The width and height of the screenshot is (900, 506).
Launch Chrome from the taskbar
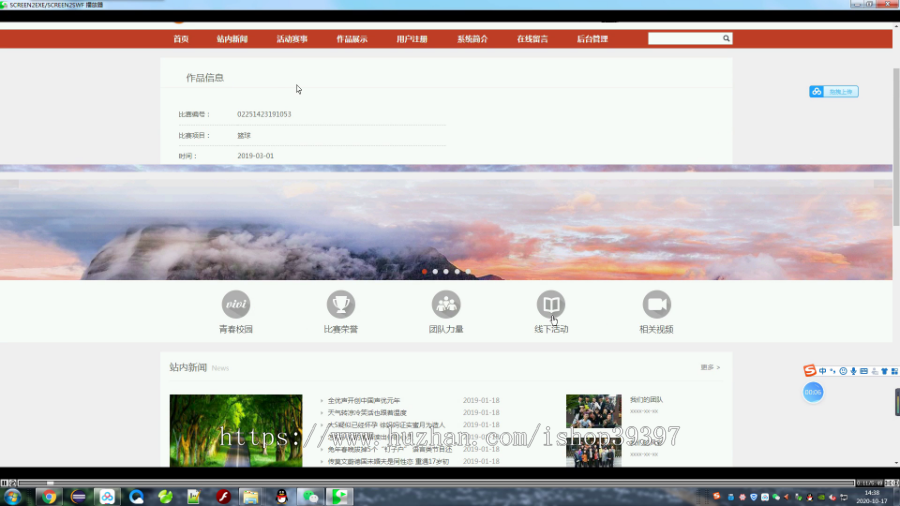pyautogui.click(x=49, y=496)
